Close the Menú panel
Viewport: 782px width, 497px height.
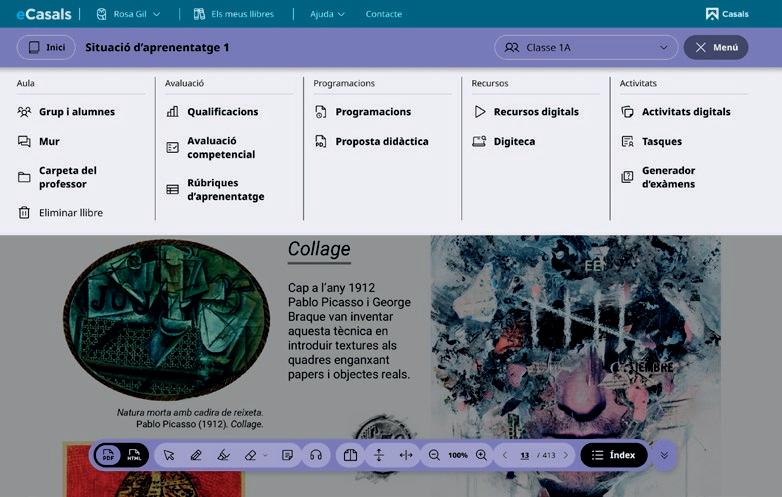[716, 47]
